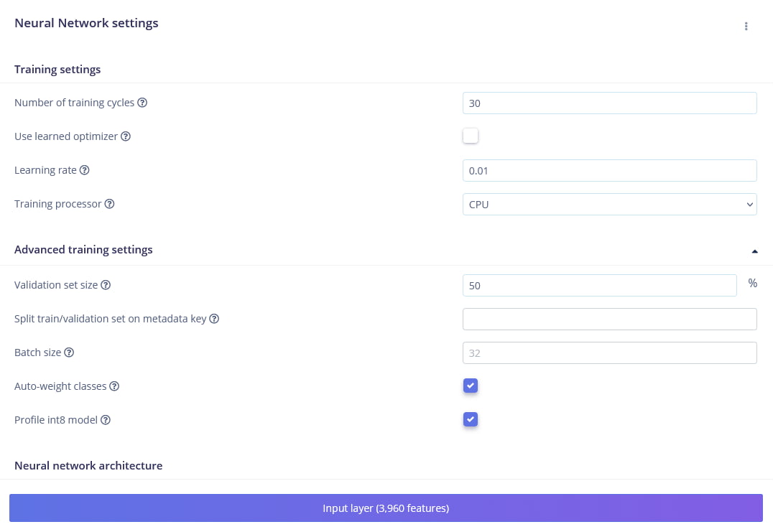This screenshot has width=773, height=532.
Task: Click the Input layer (3,960 features) button
Action: (x=386, y=508)
